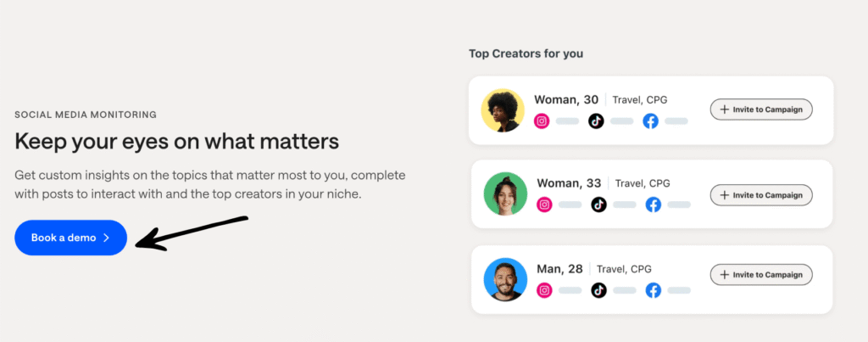The height and width of the screenshot is (342, 868).
Task: Click the green avatar of Woman, 33
Action: (x=505, y=193)
